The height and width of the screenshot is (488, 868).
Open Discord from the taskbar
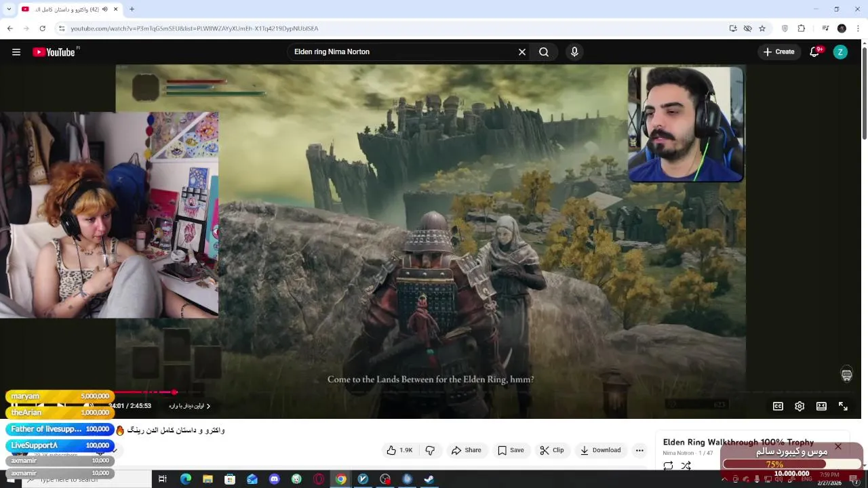[274, 479]
